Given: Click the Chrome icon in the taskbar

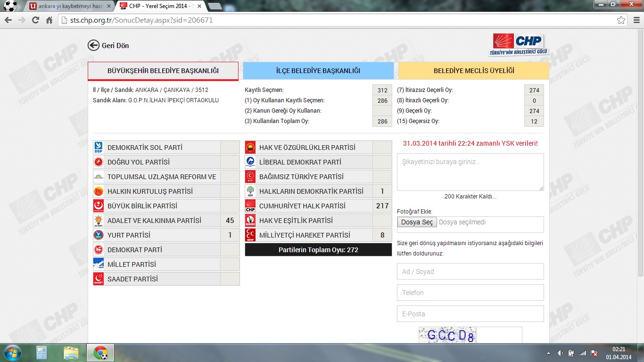Looking at the screenshot, I should (x=100, y=353).
